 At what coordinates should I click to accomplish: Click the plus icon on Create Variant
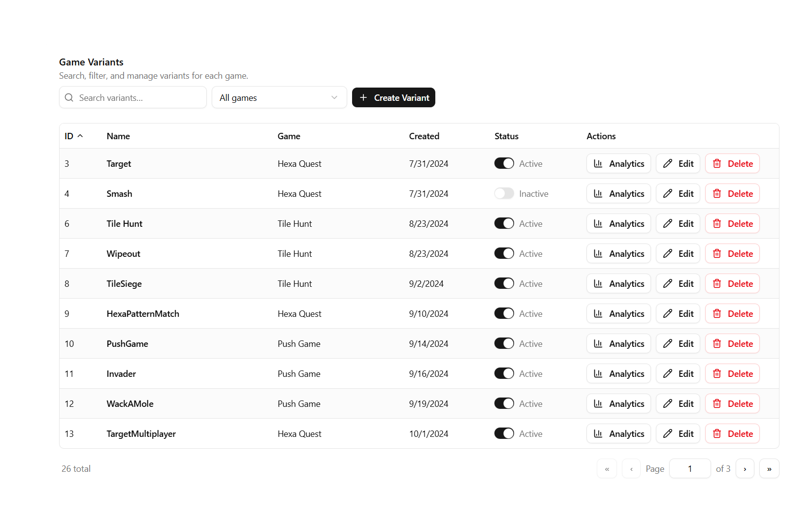point(363,97)
